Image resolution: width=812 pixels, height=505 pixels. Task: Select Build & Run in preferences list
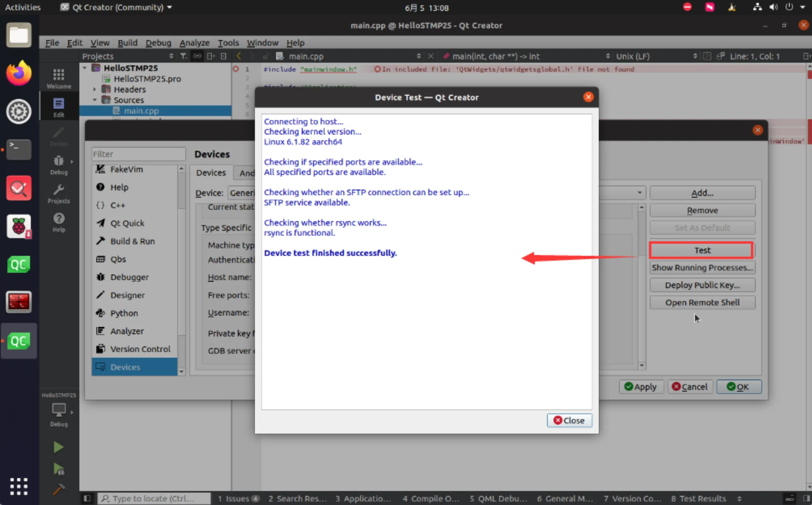pos(132,241)
